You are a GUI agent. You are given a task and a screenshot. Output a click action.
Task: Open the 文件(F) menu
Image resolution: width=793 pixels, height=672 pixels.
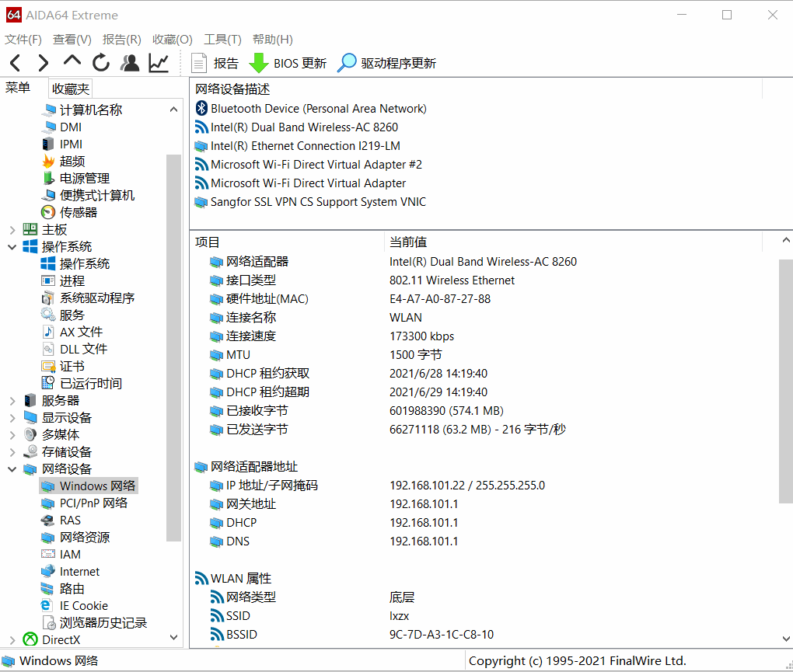coord(23,40)
